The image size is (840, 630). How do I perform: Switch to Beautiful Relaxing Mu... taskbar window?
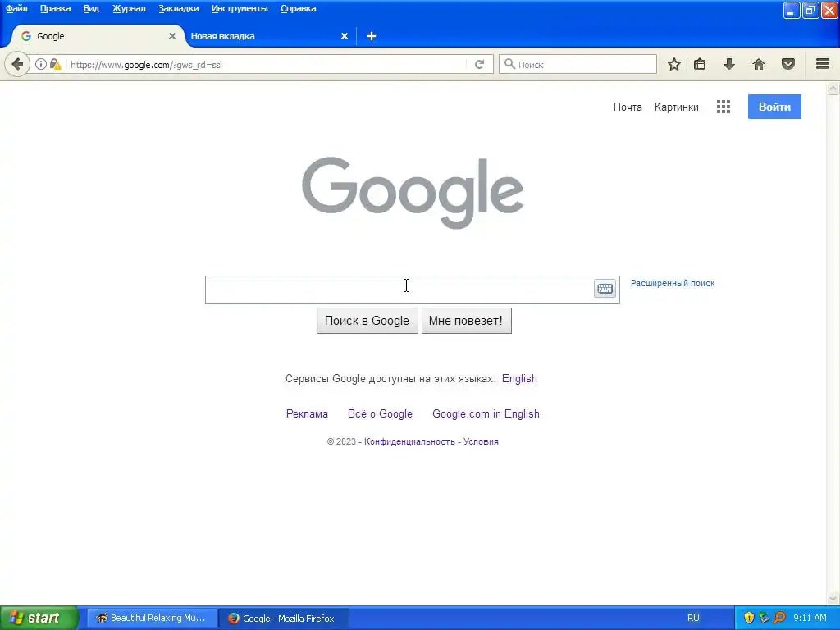tap(152, 618)
